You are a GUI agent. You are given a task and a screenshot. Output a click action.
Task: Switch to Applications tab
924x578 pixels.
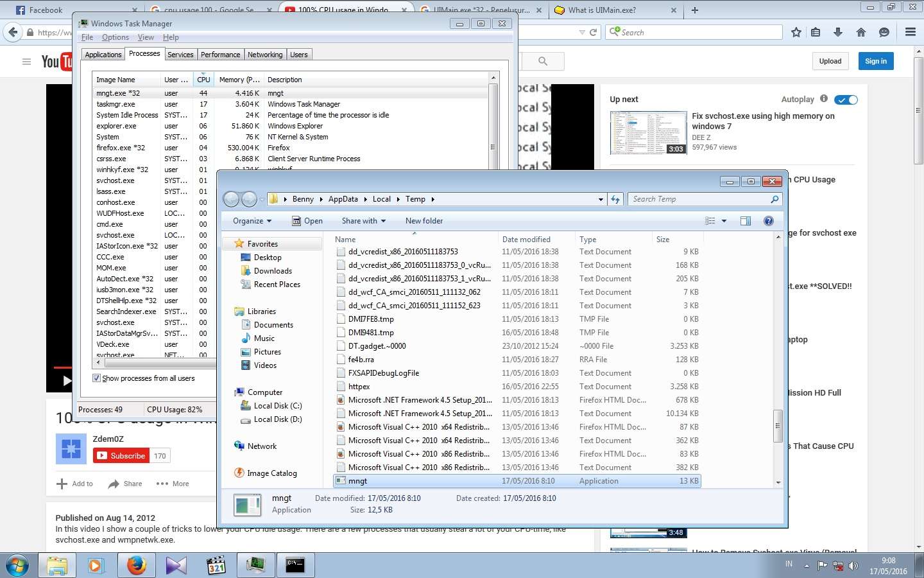pos(103,55)
